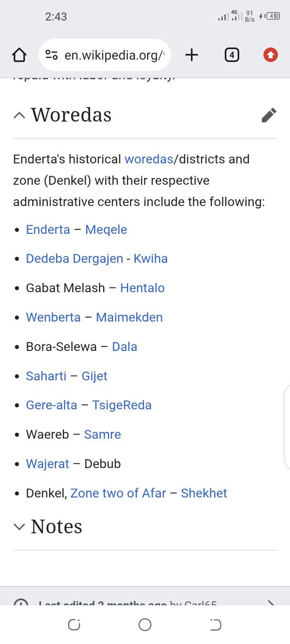The height and width of the screenshot is (644, 290).
Task: Expand the Notes section
Action: click(x=19, y=526)
